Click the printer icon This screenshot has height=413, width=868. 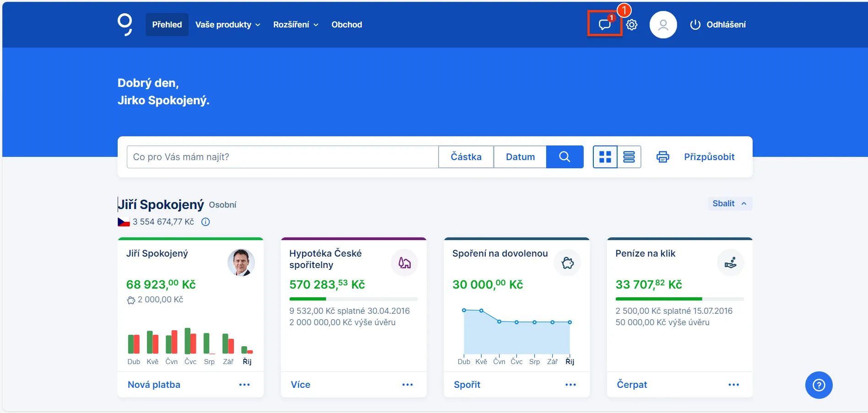coord(662,157)
